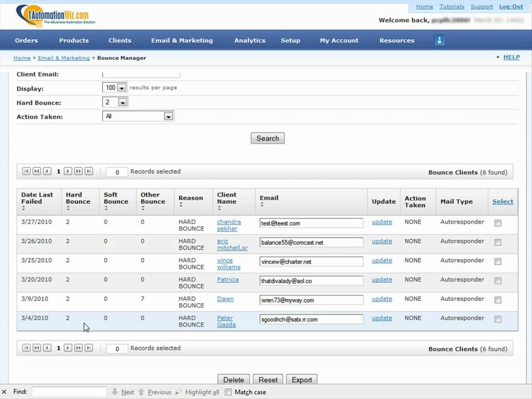Click Highlight all in find bar

coord(197,392)
